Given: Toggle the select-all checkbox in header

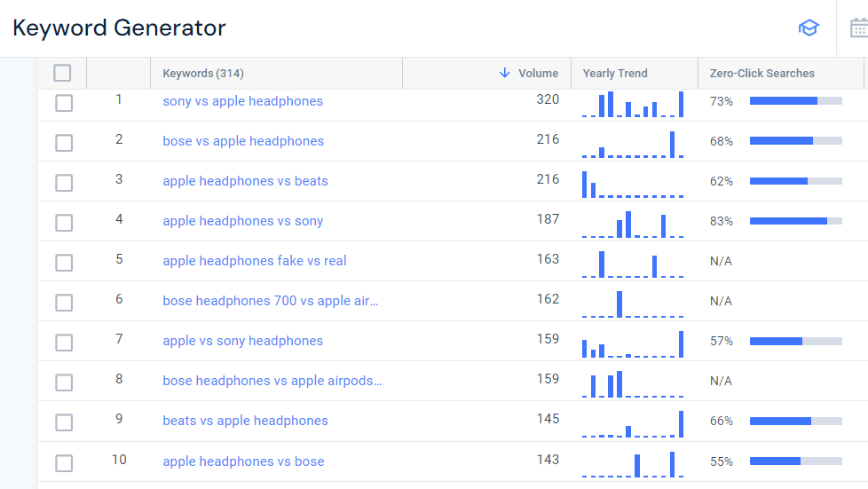Looking at the screenshot, I should point(62,73).
